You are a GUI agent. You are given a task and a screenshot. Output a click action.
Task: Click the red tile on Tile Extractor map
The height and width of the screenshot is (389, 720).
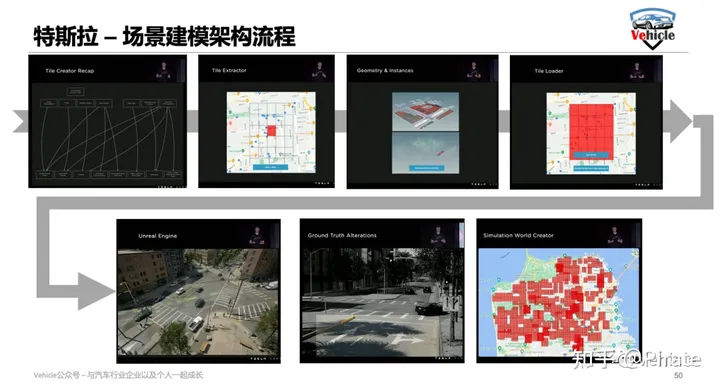[271, 131]
